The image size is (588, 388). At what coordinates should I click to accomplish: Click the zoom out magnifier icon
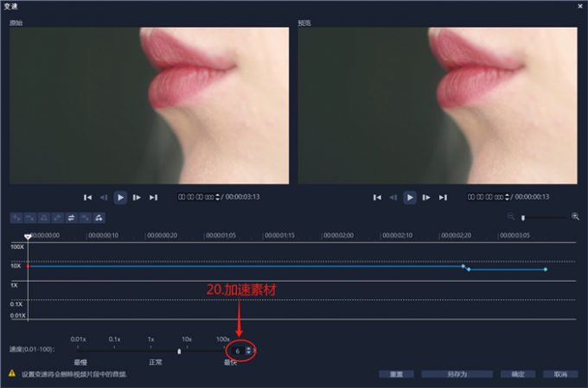(x=511, y=216)
